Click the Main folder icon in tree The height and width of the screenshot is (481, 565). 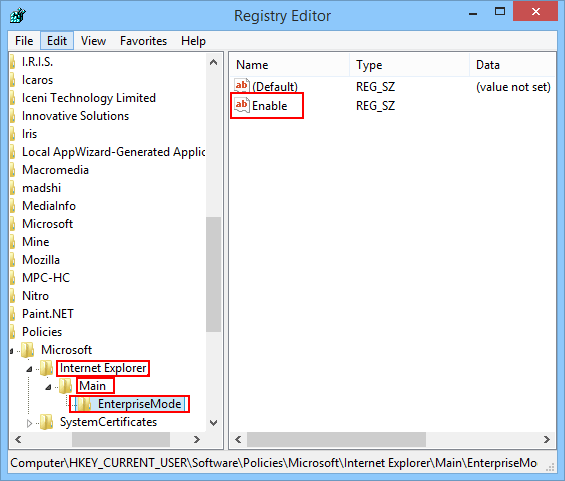click(65, 386)
